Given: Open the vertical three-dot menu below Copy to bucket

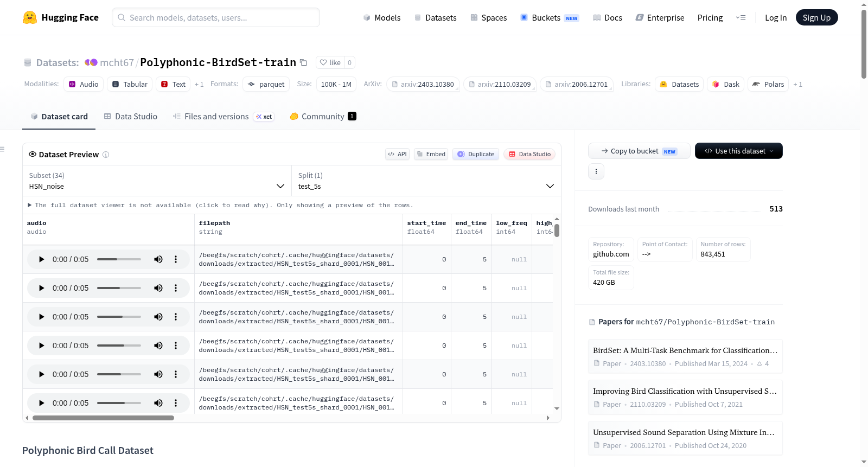Looking at the screenshot, I should tap(596, 171).
